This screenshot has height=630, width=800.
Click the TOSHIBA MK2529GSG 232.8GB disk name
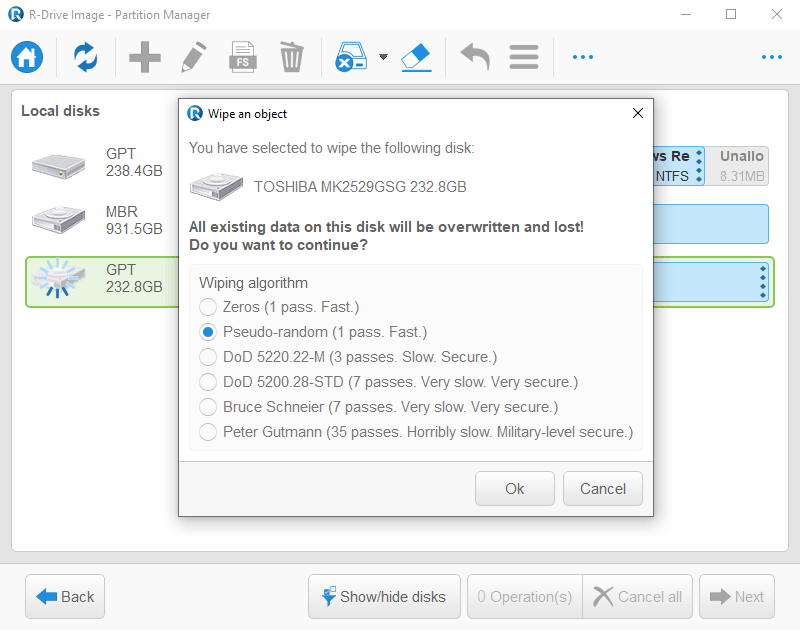360,187
